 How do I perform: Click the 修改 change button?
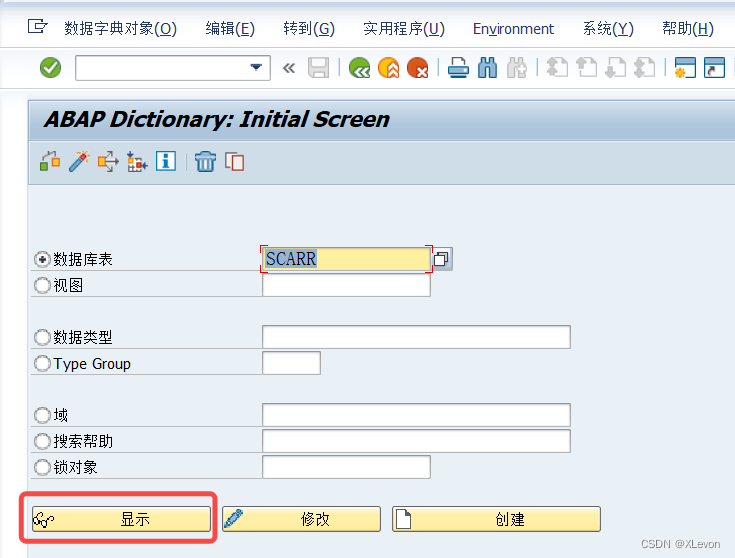[301, 519]
